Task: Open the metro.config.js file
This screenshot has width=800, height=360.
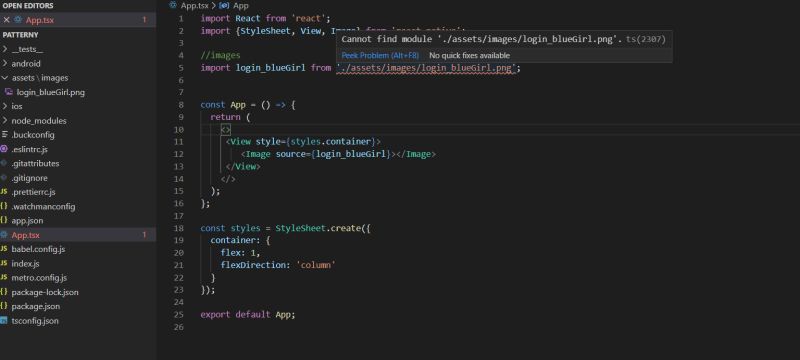Action: 39,278
